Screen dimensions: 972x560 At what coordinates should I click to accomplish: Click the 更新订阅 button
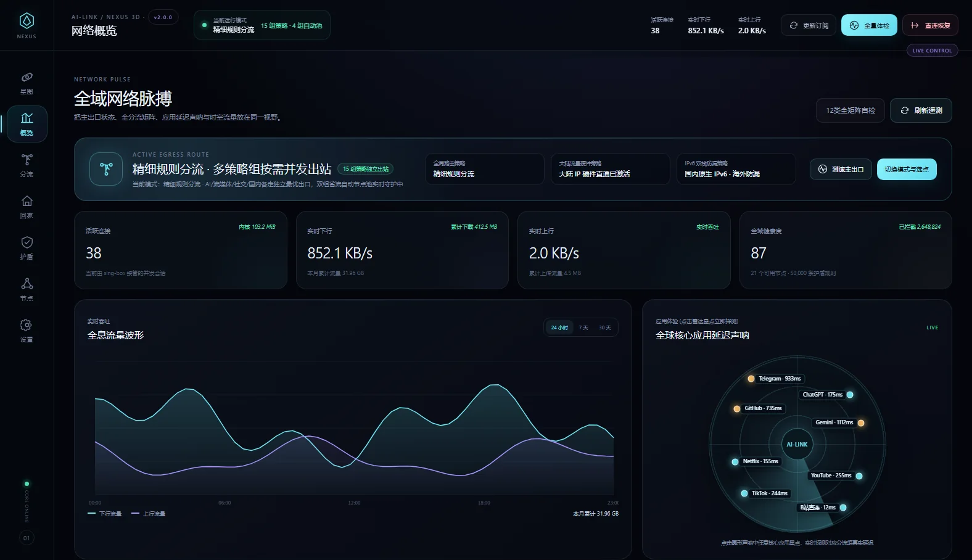click(809, 25)
